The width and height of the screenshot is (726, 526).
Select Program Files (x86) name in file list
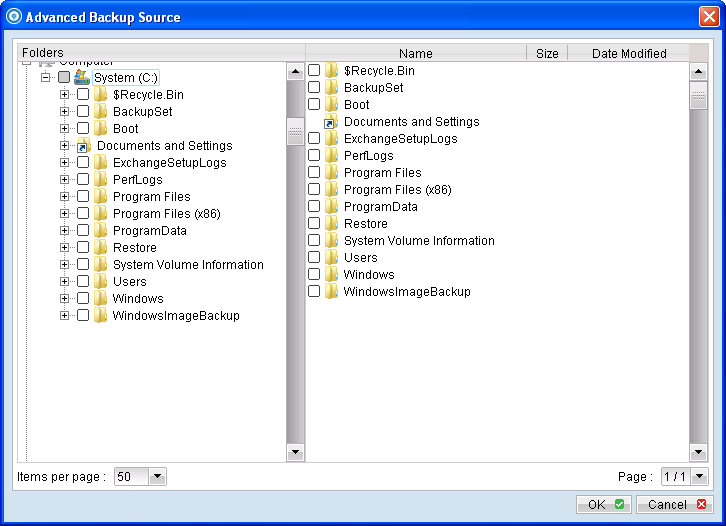[x=397, y=189]
